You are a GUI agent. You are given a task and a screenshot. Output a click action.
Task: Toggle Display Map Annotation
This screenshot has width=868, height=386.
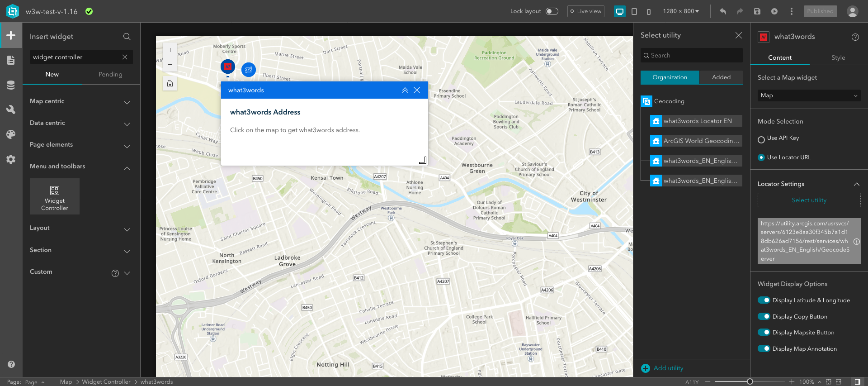(764, 348)
